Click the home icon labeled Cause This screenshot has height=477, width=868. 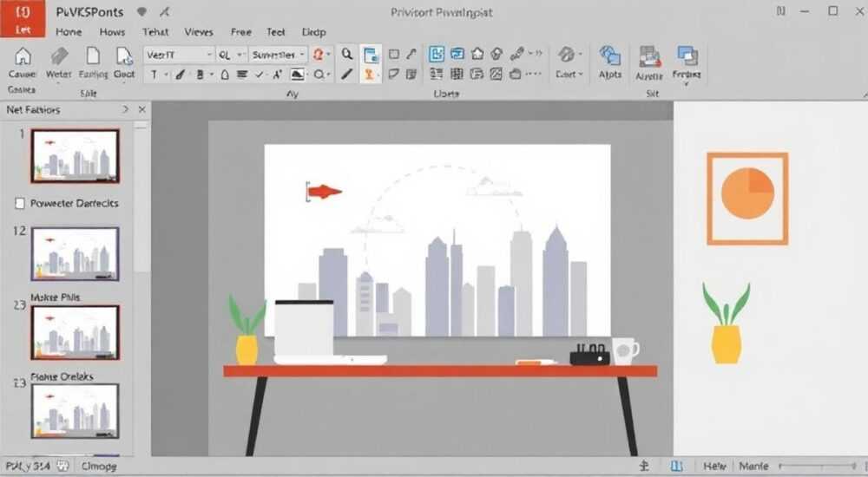[23, 56]
